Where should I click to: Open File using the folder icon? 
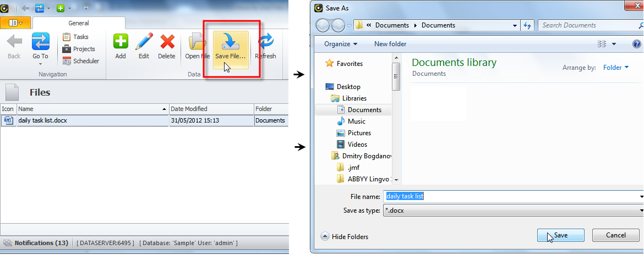[197, 43]
